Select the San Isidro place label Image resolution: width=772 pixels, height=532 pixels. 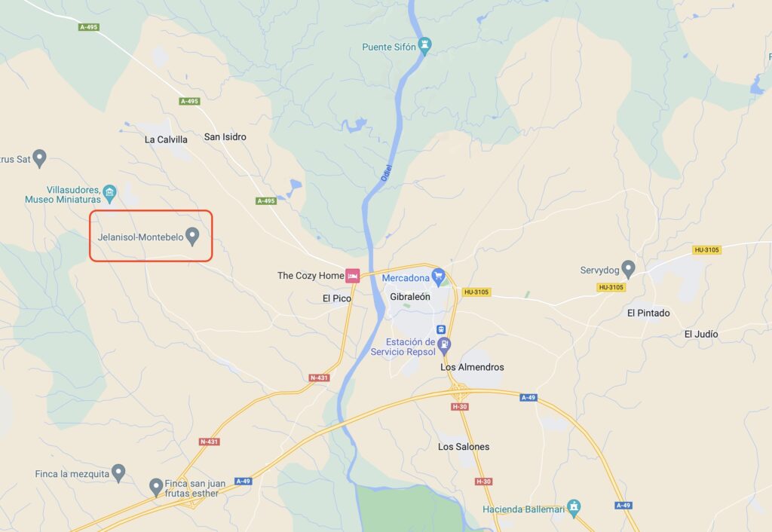(x=225, y=137)
